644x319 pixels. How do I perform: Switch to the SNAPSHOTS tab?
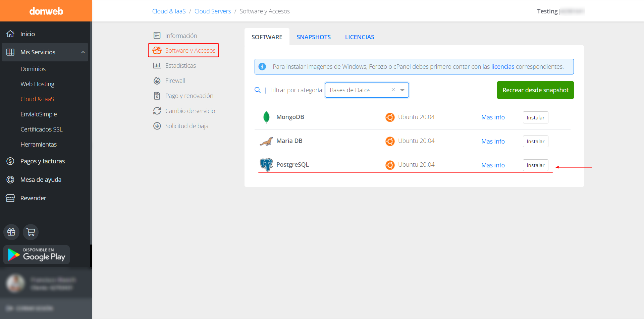click(314, 37)
